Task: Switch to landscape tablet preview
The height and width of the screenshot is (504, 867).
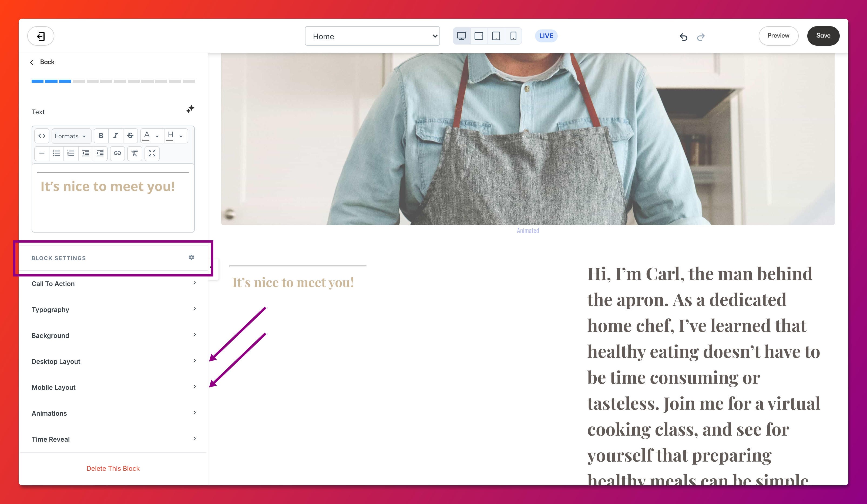Action: point(479,36)
